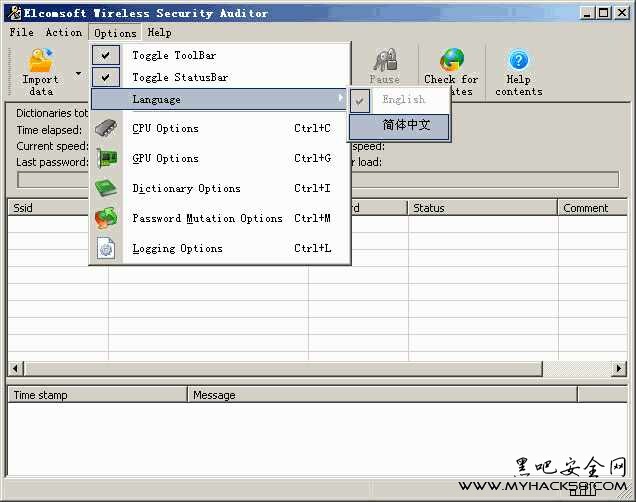This screenshot has height=502, width=636.
Task: Click the Password Mutation Options icon
Action: [x=106, y=218]
